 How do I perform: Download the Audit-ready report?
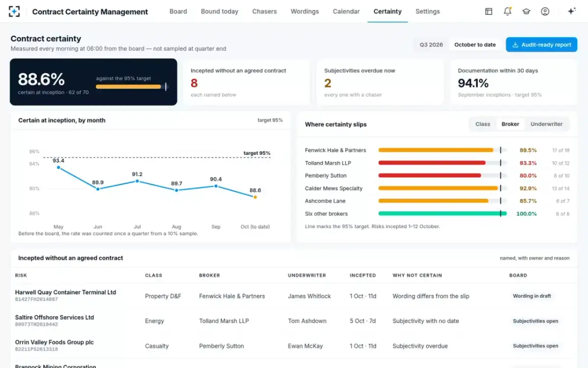point(541,45)
